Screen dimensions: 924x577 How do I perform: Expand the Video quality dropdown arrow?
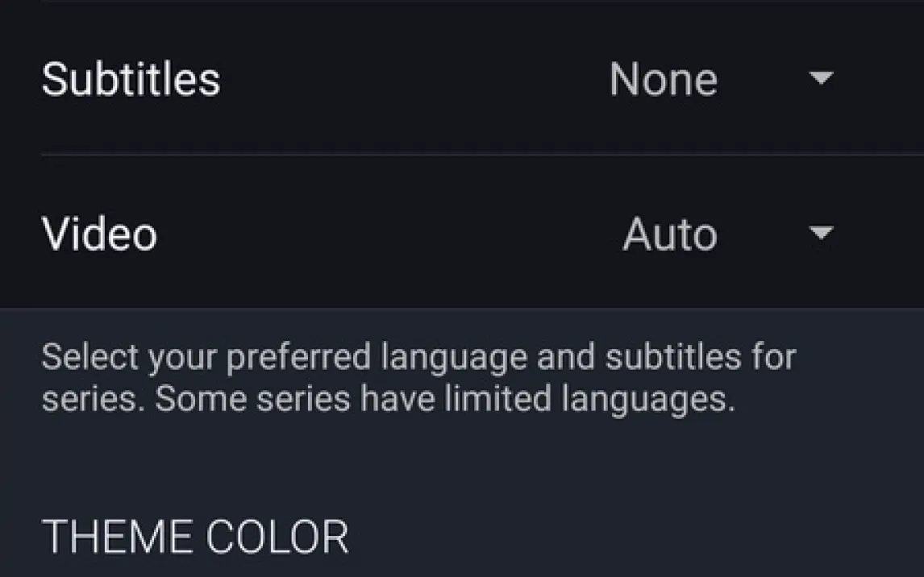point(821,234)
